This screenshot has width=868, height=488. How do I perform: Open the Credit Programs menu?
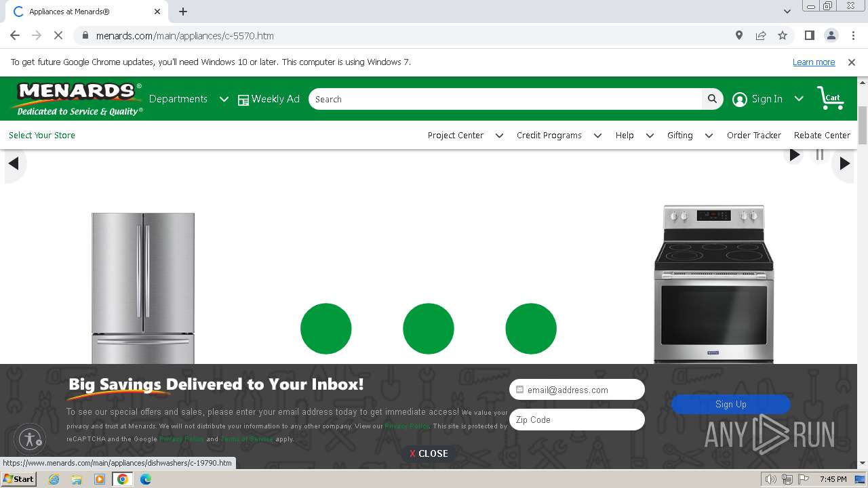pyautogui.click(x=549, y=135)
